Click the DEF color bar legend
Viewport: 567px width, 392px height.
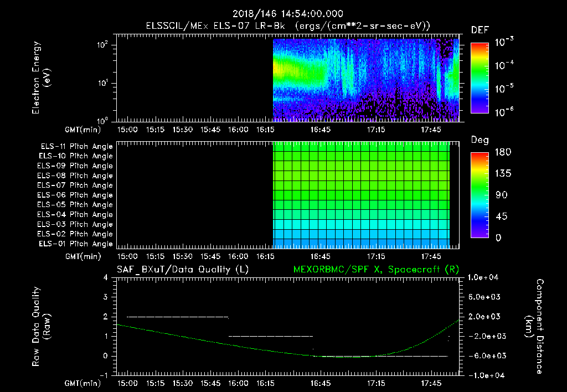coord(480,78)
